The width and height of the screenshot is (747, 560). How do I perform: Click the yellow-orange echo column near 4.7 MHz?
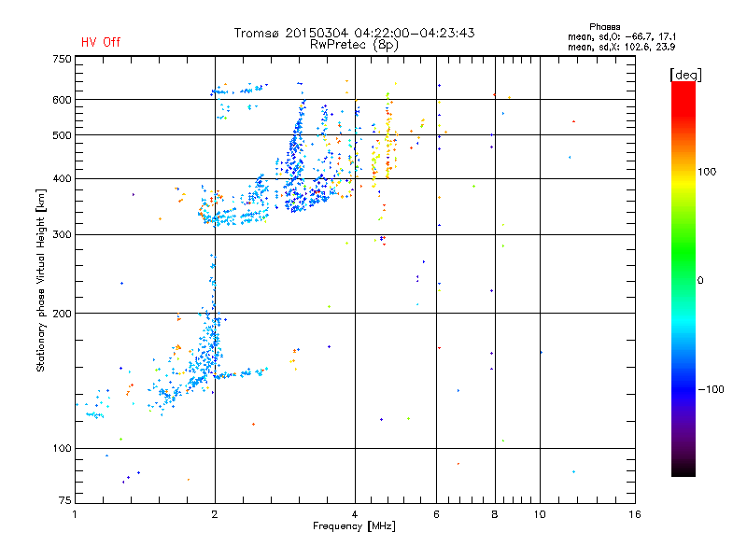coord(388,143)
